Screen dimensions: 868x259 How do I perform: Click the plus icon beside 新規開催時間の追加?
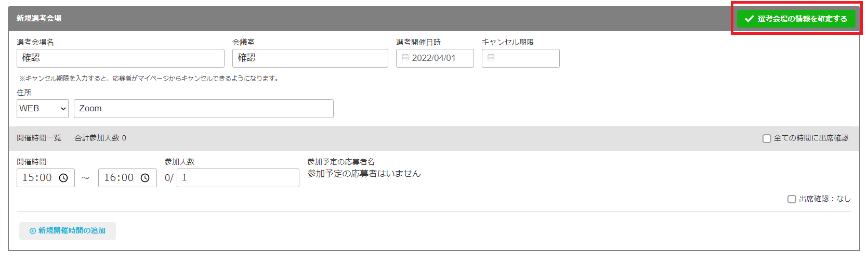click(x=33, y=231)
